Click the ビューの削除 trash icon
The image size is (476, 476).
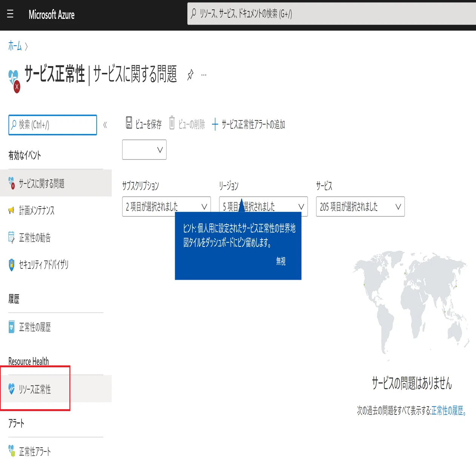[172, 123]
